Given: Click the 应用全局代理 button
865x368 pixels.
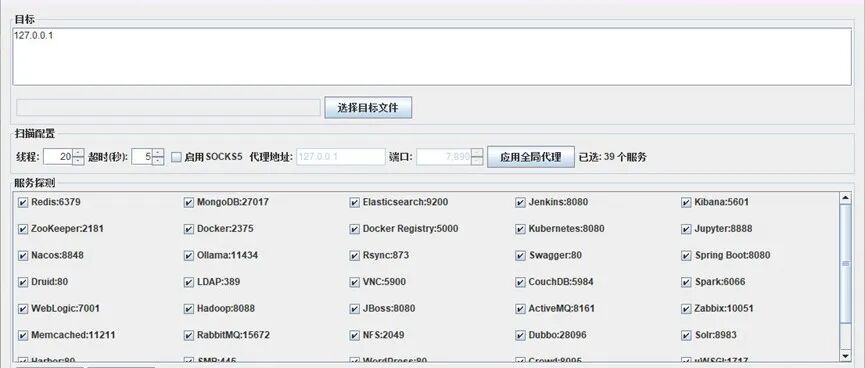Looking at the screenshot, I should click(x=531, y=157).
